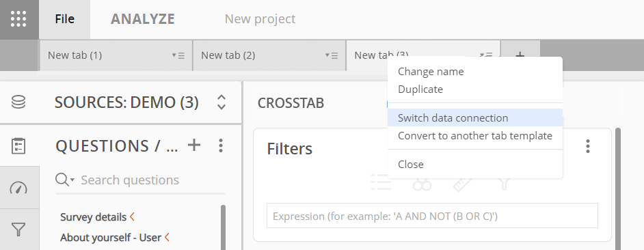Open the app launcher grid icon
The image size is (644, 250).
click(18, 19)
